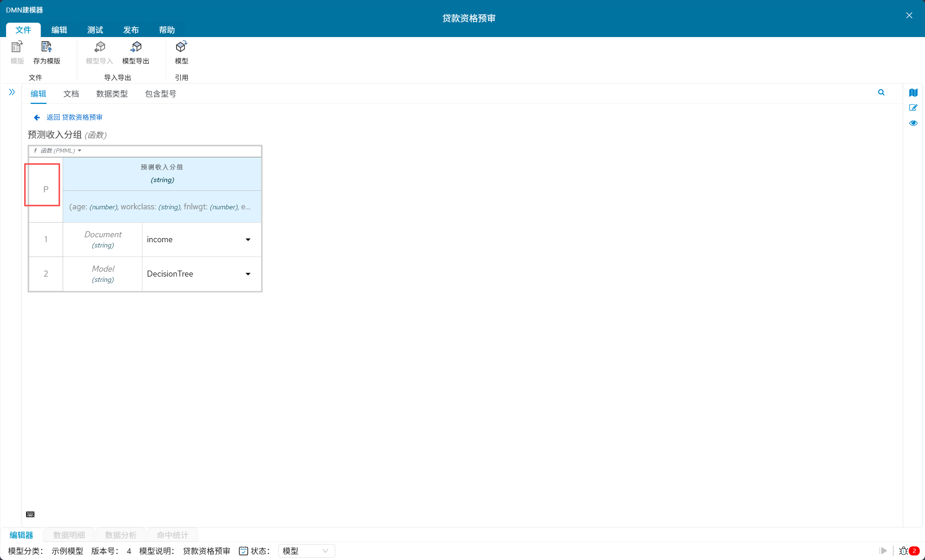Click the search magnifier icon
This screenshot has height=560, width=925.
point(881,93)
